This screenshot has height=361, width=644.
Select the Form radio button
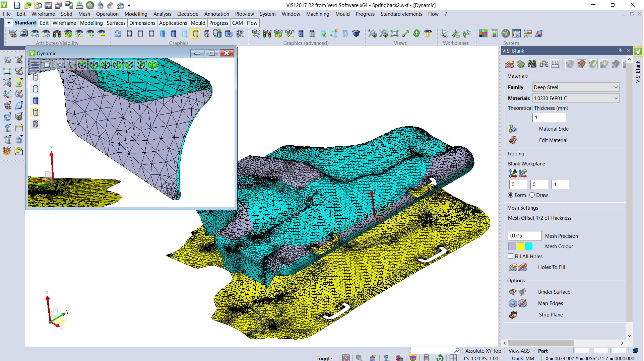click(511, 195)
